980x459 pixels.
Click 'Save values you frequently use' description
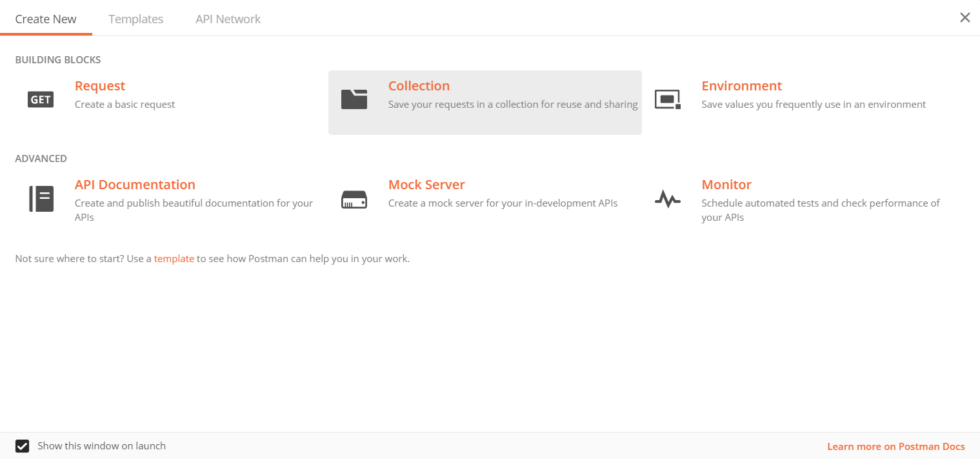(814, 105)
